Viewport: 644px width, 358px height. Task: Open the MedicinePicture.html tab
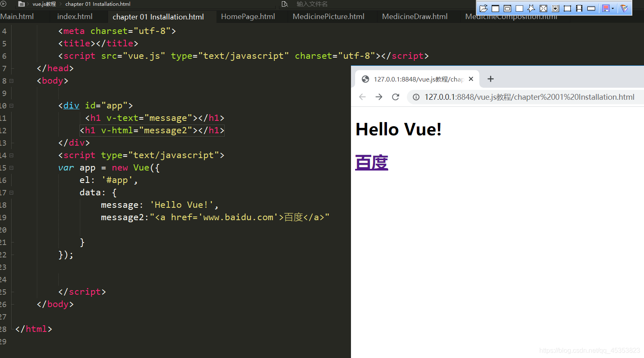click(329, 17)
